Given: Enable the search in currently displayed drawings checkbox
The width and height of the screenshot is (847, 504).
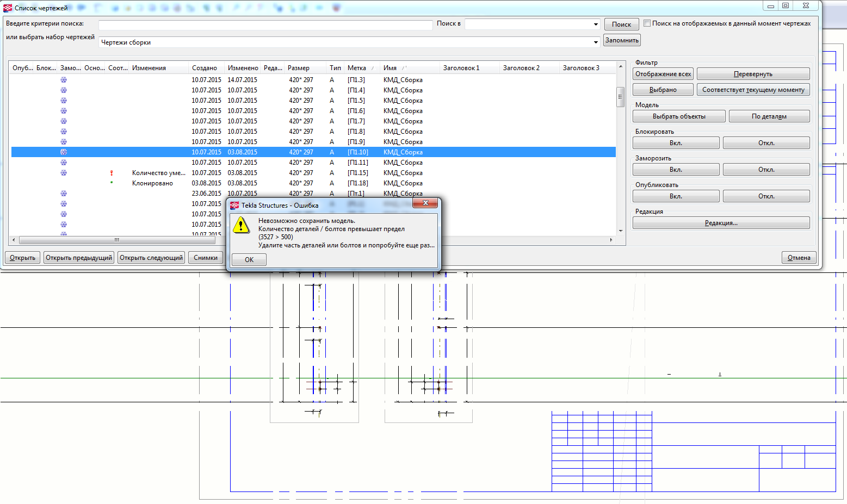Looking at the screenshot, I should (647, 23).
